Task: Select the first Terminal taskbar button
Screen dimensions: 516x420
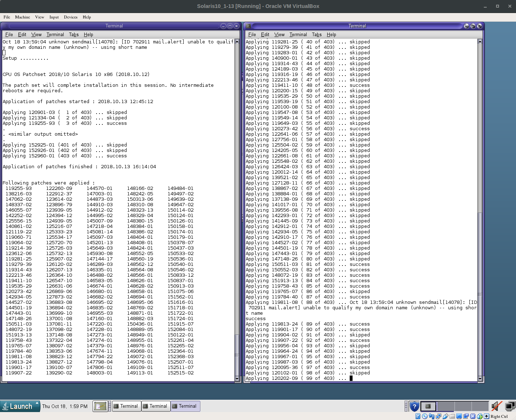Action: coord(126,406)
